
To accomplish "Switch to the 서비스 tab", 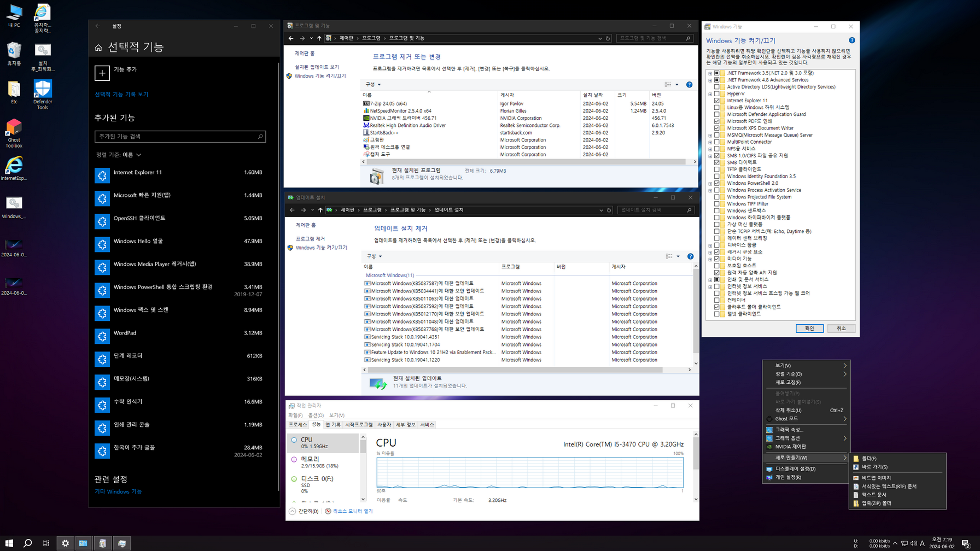I will point(427,425).
